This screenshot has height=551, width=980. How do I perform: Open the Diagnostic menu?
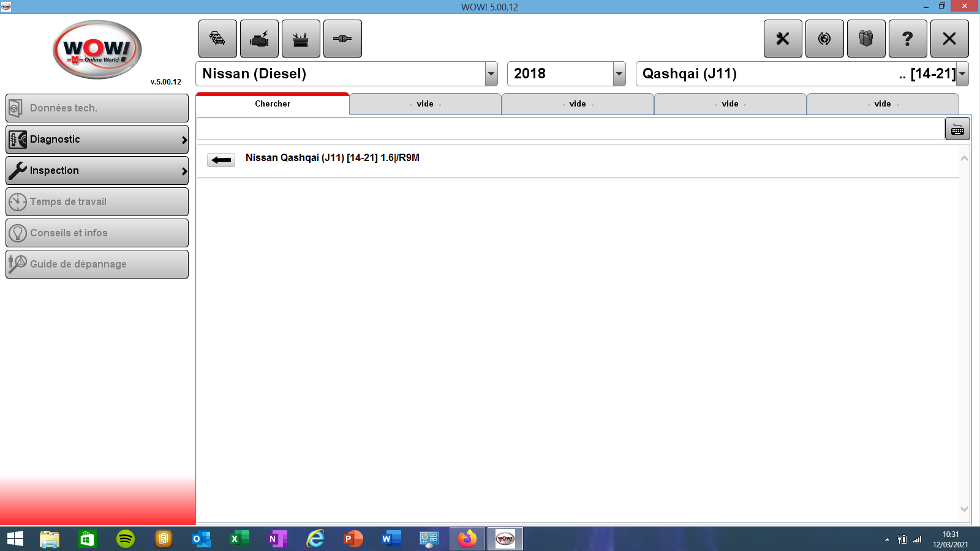point(97,139)
